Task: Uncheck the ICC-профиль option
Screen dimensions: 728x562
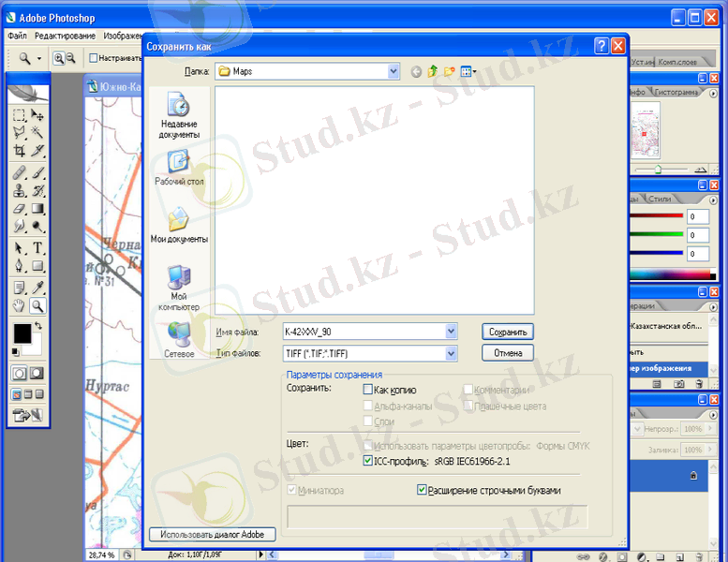Action: [368, 461]
